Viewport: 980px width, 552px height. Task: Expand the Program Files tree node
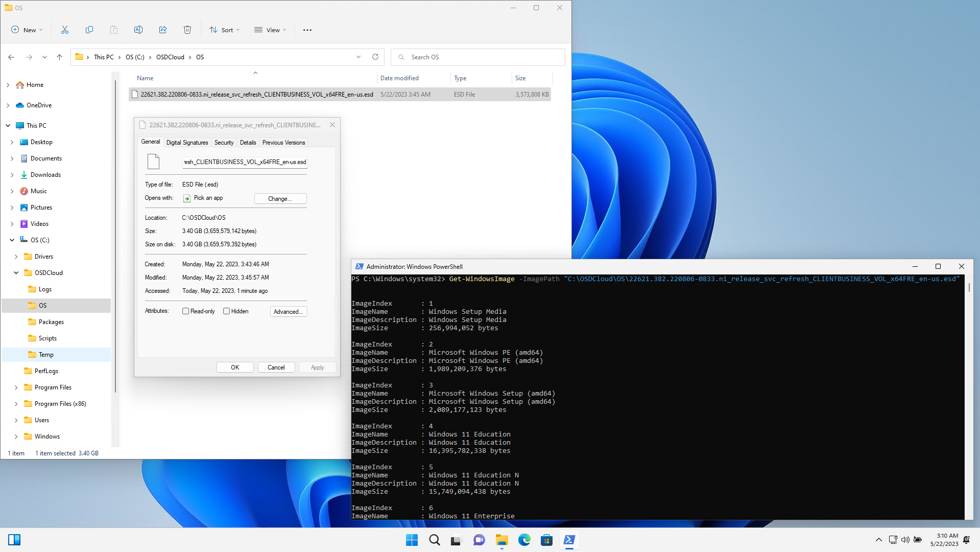[16, 387]
